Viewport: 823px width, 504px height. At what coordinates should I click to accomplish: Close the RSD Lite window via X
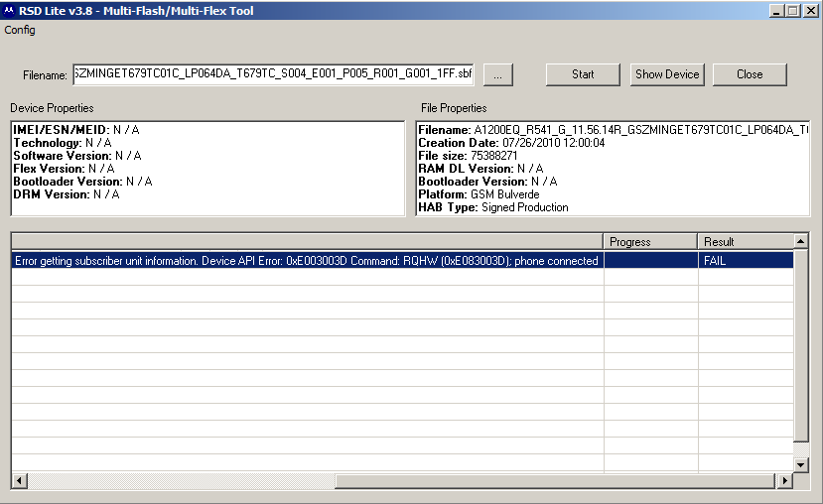810,11
